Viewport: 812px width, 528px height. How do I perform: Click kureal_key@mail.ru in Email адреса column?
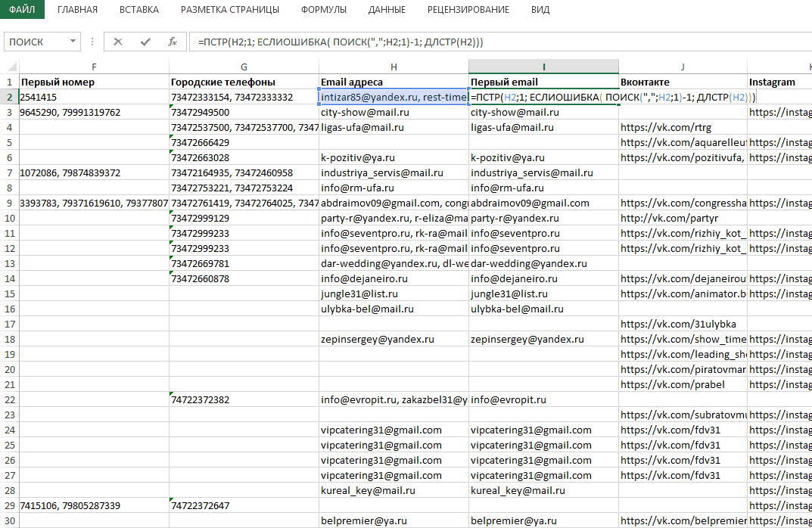coord(394,490)
